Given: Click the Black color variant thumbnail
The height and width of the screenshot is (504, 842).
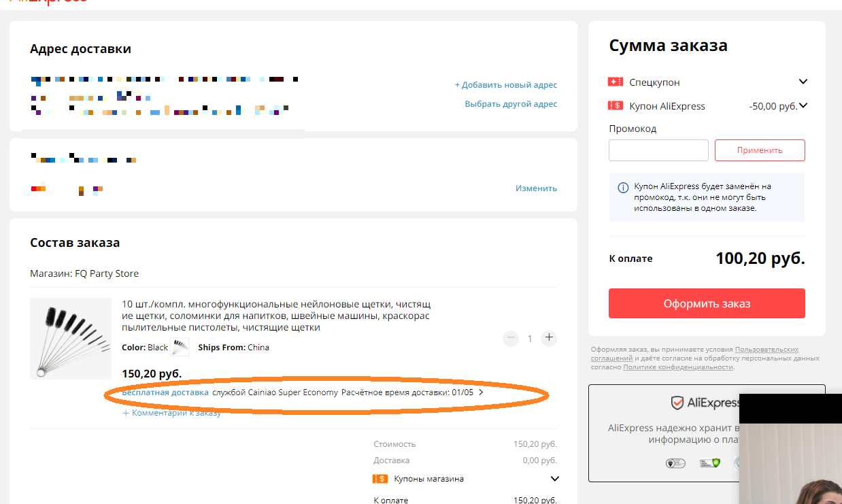Looking at the screenshot, I should (180, 347).
